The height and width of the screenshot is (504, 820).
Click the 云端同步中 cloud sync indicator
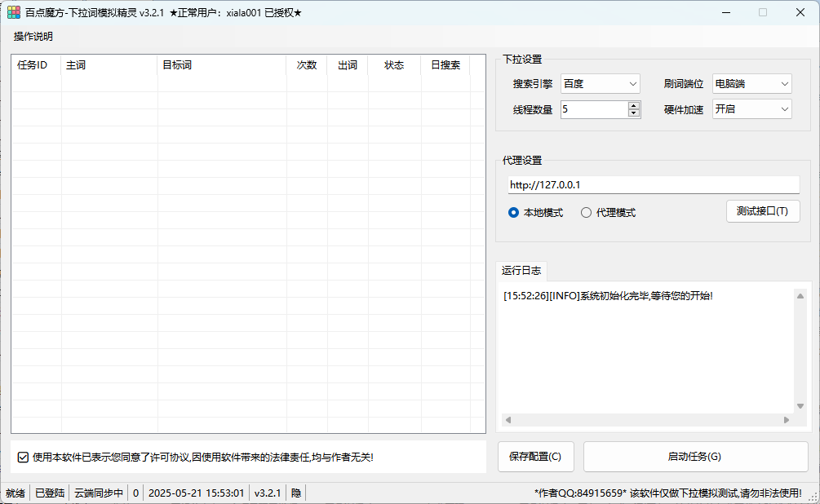tap(98, 493)
